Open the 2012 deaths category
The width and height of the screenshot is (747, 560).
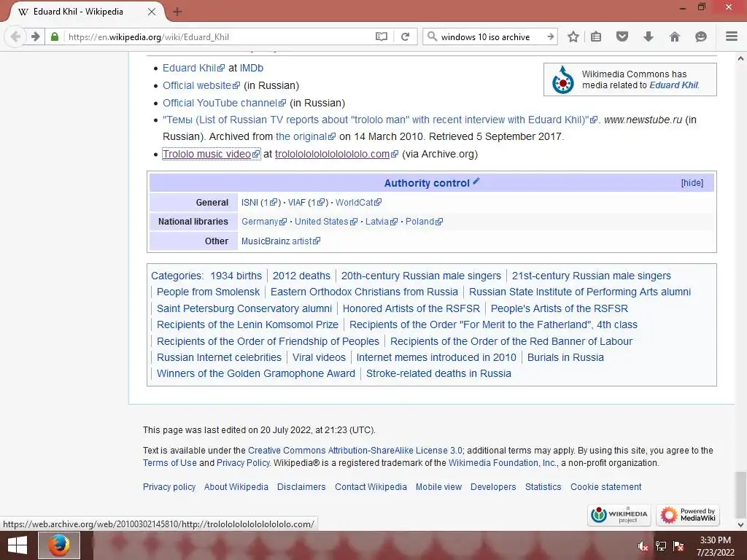pos(301,276)
